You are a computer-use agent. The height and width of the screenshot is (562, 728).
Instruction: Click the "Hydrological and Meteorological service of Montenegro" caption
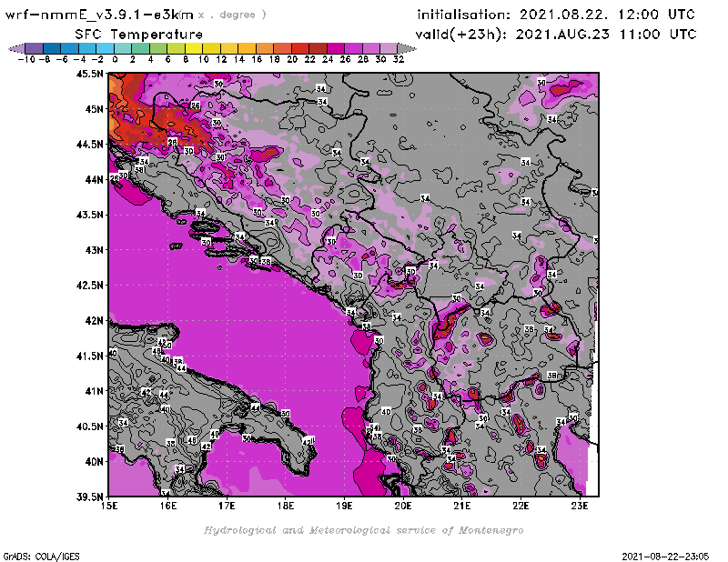point(363,530)
